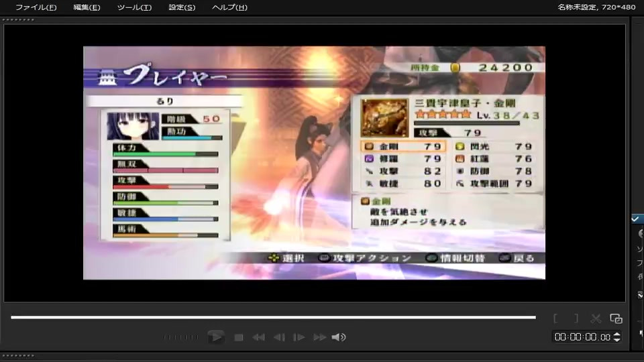644x362 pixels.
Task: Enlarge the preview window icon
Action: coord(616,318)
